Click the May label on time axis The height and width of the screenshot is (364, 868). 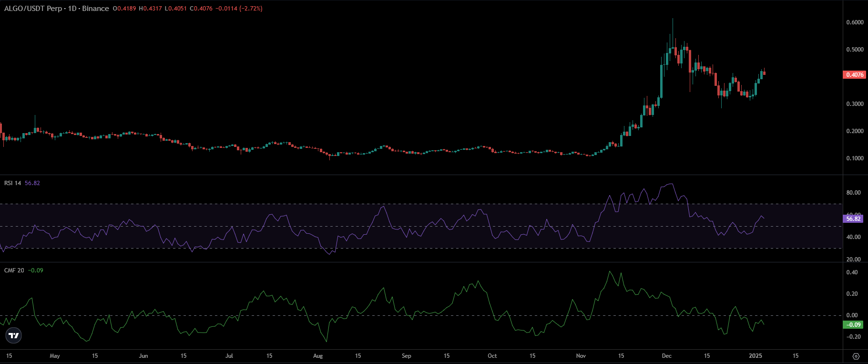55,356
